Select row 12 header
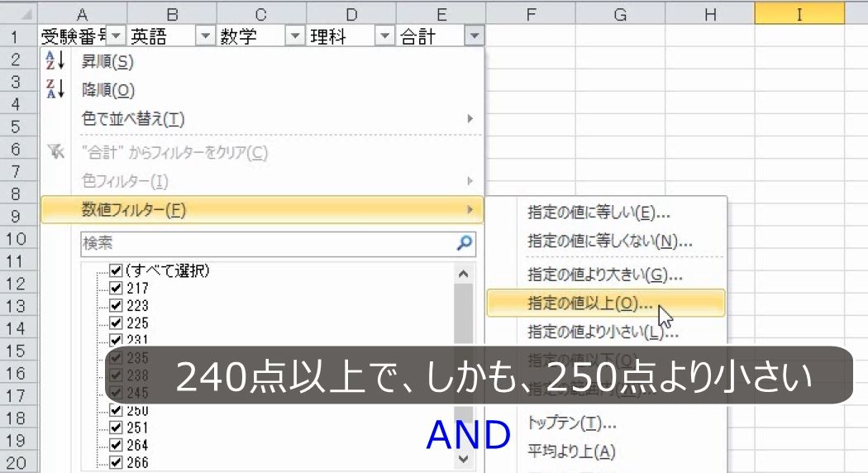 (17, 284)
